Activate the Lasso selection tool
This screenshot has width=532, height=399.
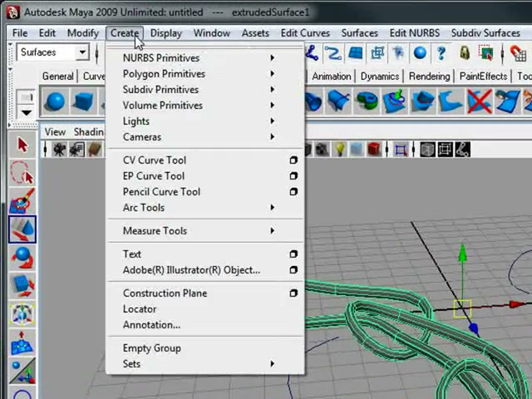[x=22, y=173]
